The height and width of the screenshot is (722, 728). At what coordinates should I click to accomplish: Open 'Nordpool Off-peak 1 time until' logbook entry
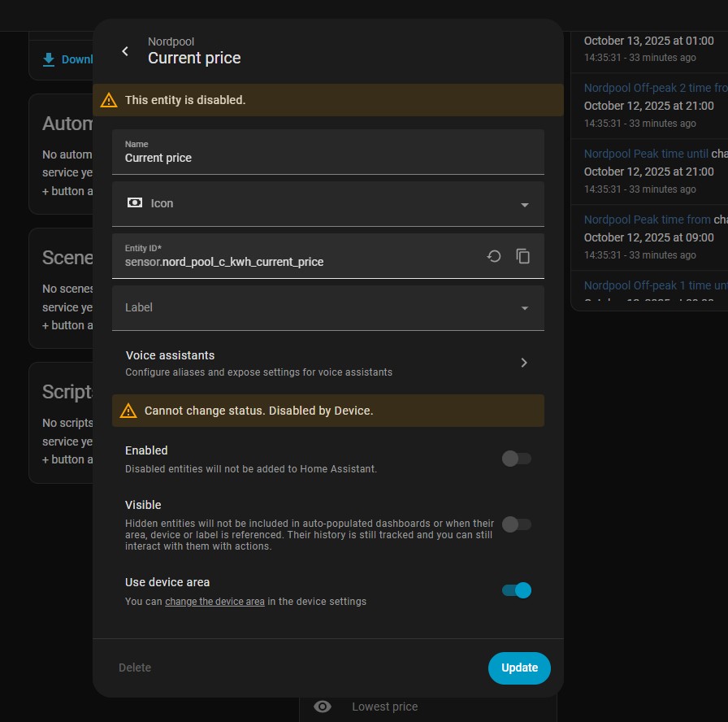[655, 285]
